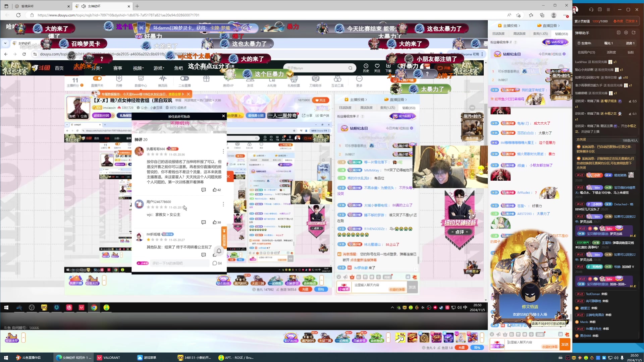Open 礼物投票 in streamer toolbar
This screenshot has height=362, width=644.
[x=294, y=81]
